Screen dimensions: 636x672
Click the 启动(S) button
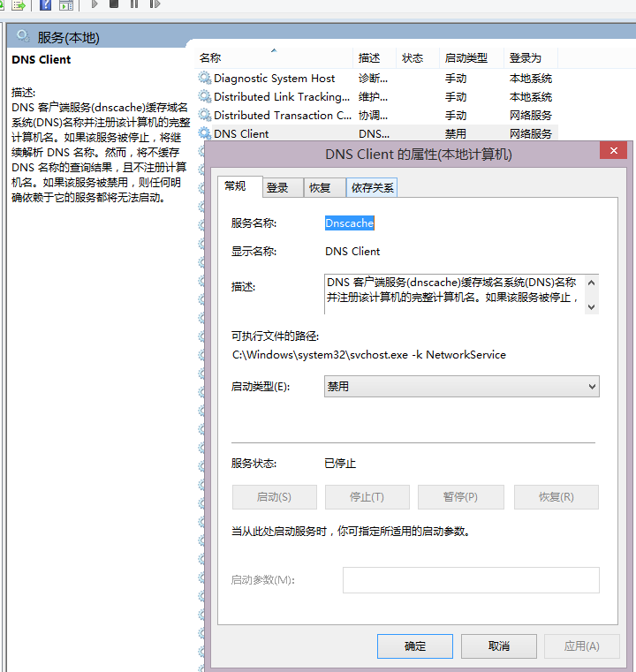pyautogui.click(x=275, y=497)
